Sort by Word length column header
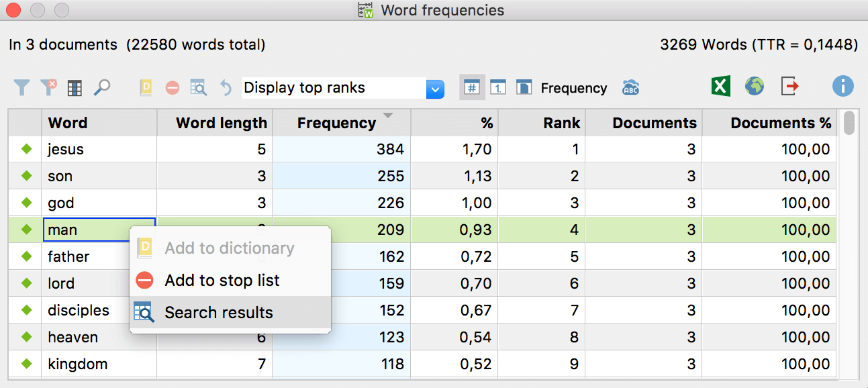The height and width of the screenshot is (388, 868). pos(215,123)
